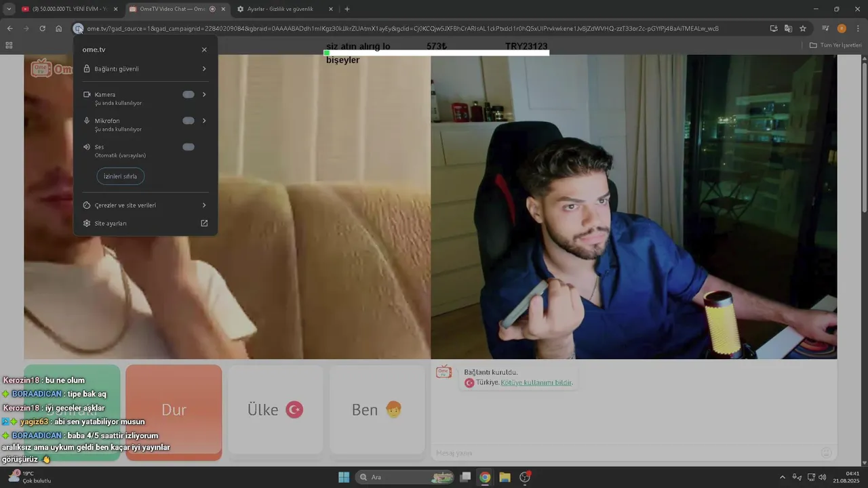The width and height of the screenshot is (868, 488).
Task: Open the media control icon in toolbar
Action: click(825, 28)
